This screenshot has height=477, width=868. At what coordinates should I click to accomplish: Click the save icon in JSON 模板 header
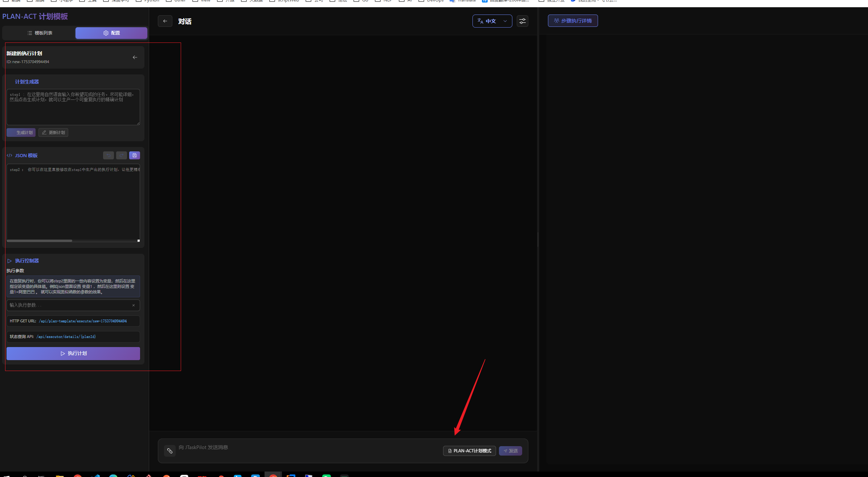click(x=134, y=155)
